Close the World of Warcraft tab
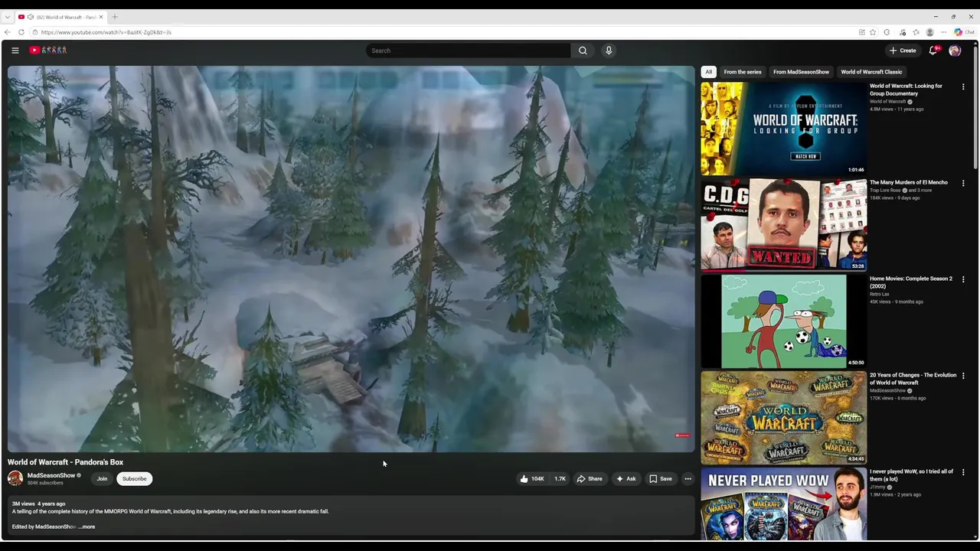The width and height of the screenshot is (980, 551). tap(100, 17)
